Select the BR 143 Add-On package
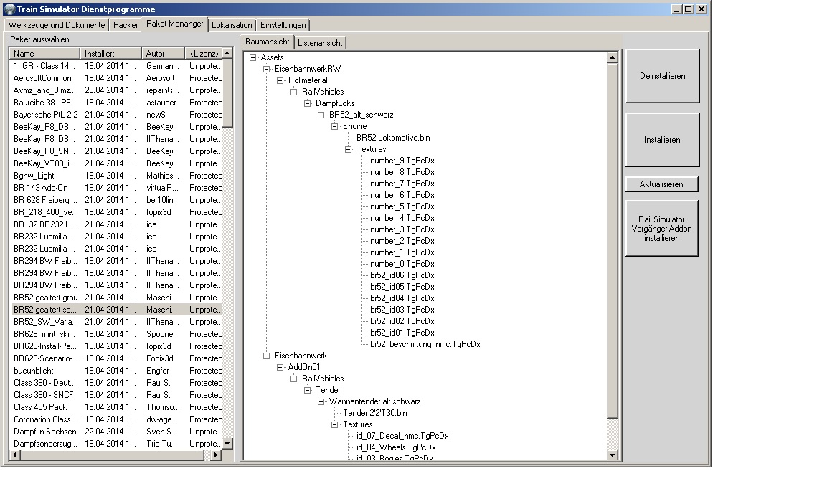 pos(117,188)
